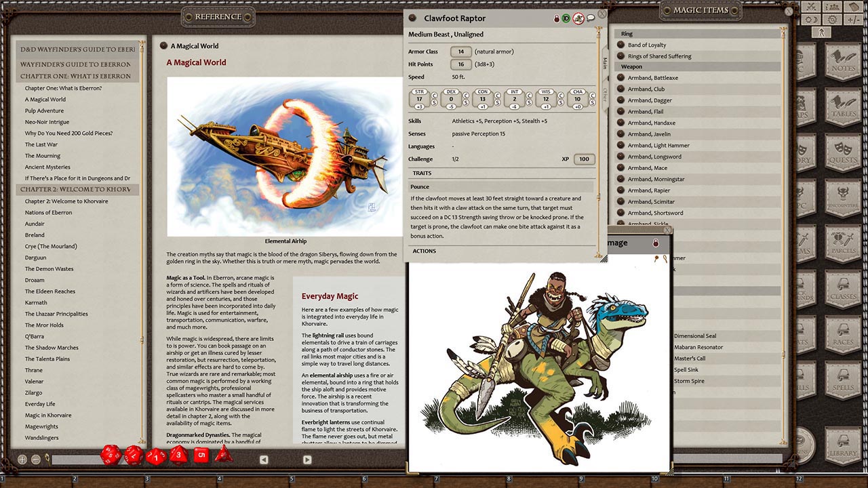Click the next page arrow in reference window
This screenshot has width=868, height=488.
point(307,460)
